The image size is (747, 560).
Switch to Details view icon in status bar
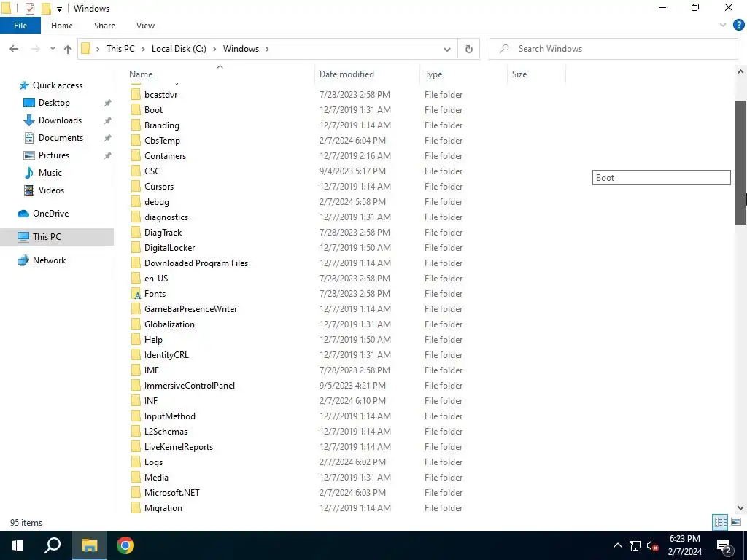pos(720,522)
